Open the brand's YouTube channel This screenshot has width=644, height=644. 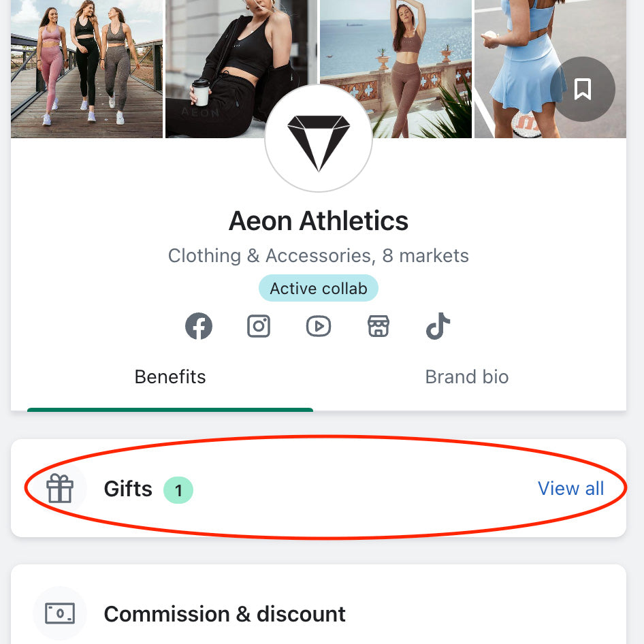coord(319,327)
